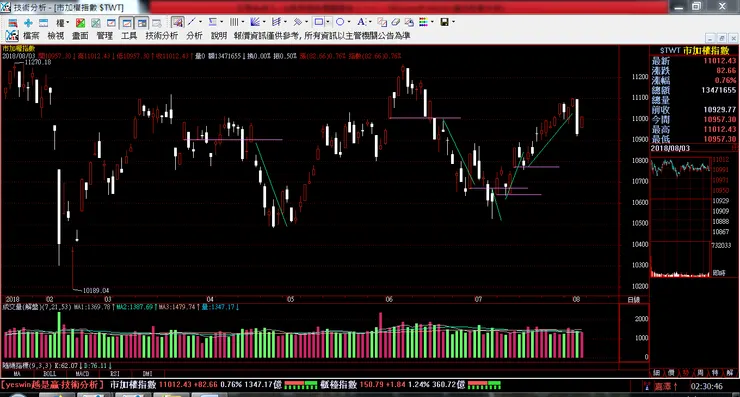Open the 工具 menu

129,36
